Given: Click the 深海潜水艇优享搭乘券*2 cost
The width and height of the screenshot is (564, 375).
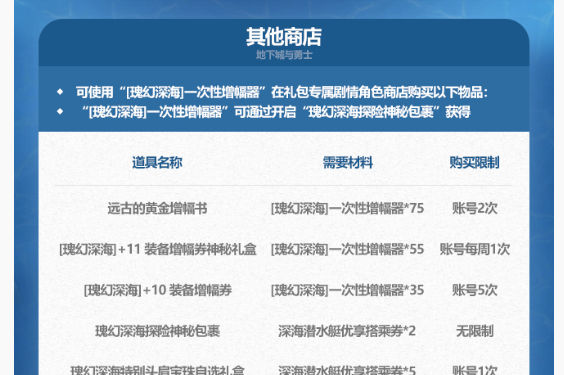Looking at the screenshot, I should click(347, 331).
